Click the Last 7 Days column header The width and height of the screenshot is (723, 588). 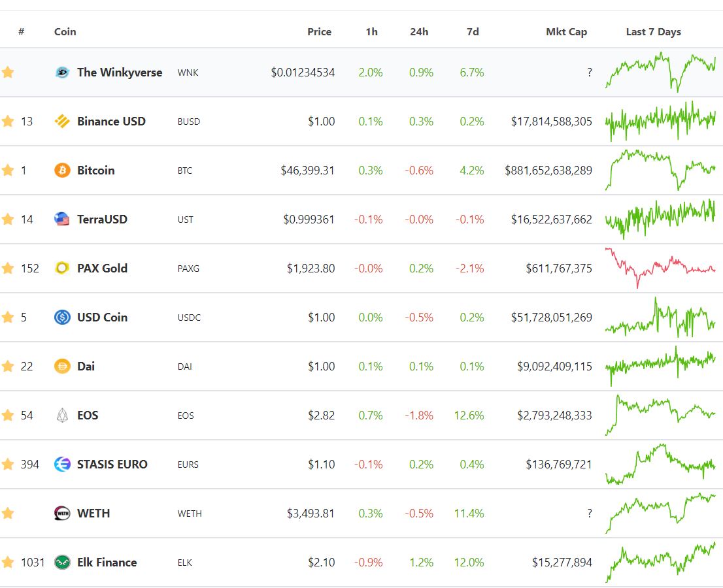(653, 32)
